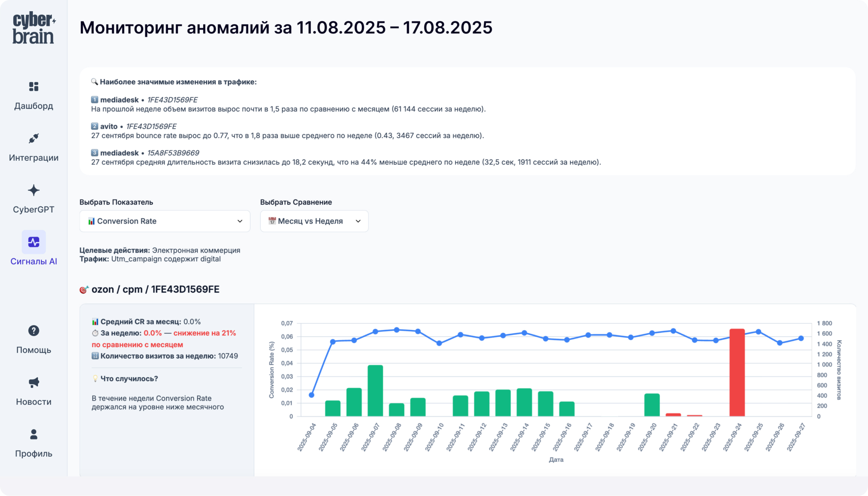The width and height of the screenshot is (868, 496).
Task: Click the cyberbrain logo
Action: pos(34,28)
